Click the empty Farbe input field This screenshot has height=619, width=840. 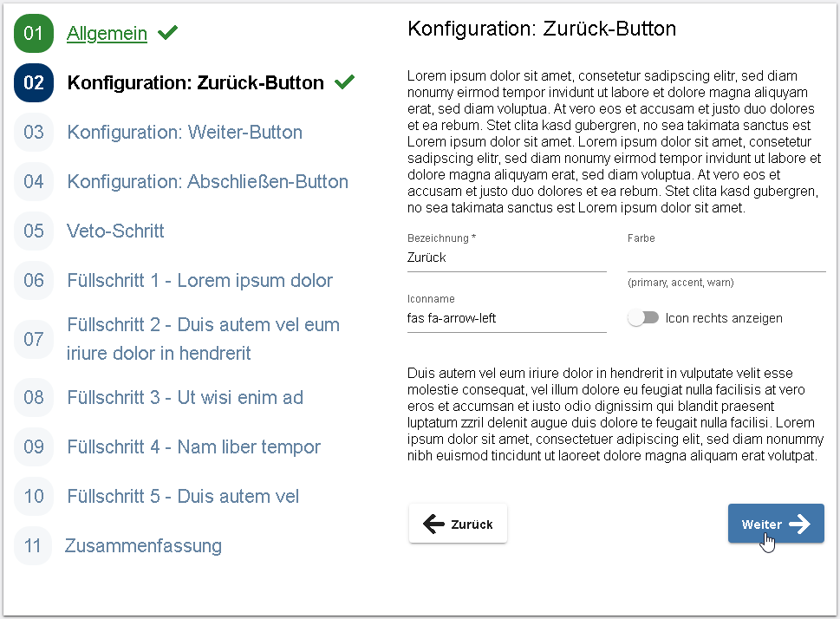726,257
